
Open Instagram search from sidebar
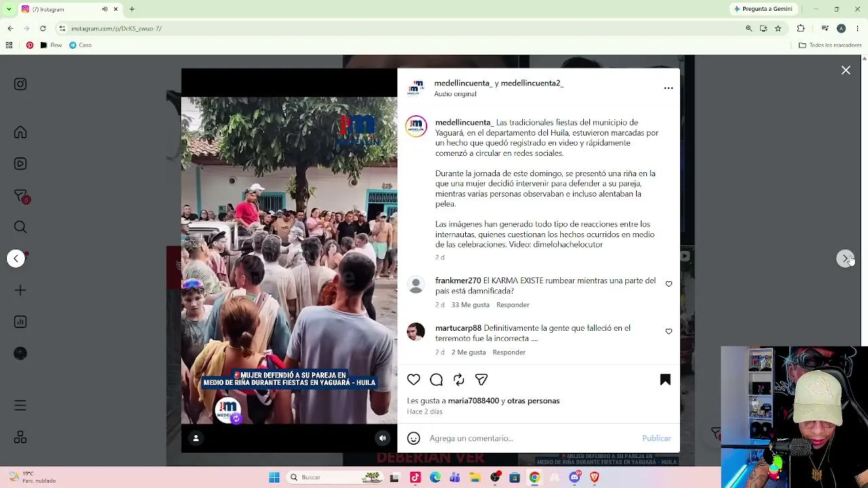(20, 227)
